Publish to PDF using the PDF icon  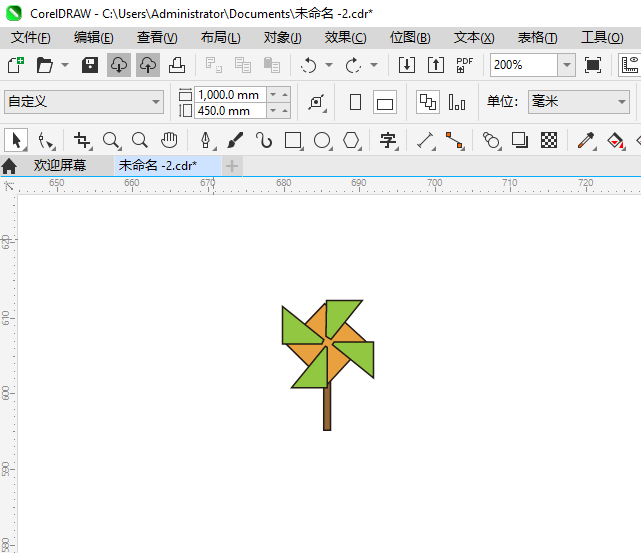coord(464,65)
